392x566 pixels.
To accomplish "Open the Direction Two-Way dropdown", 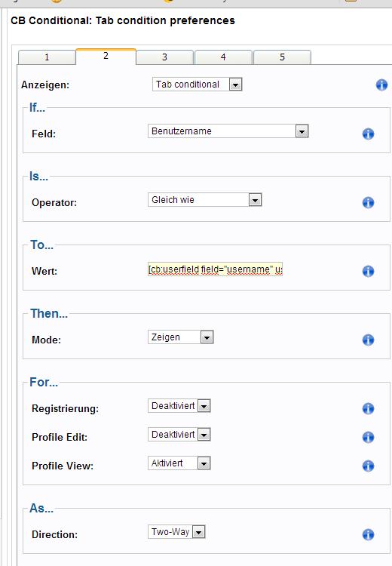I will pyautogui.click(x=176, y=532).
